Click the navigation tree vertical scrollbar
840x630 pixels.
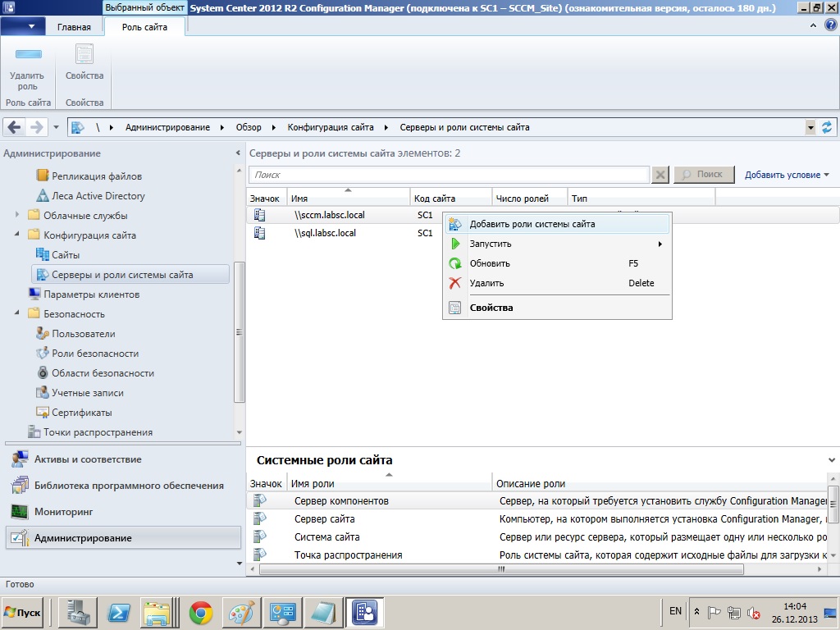[239, 332]
